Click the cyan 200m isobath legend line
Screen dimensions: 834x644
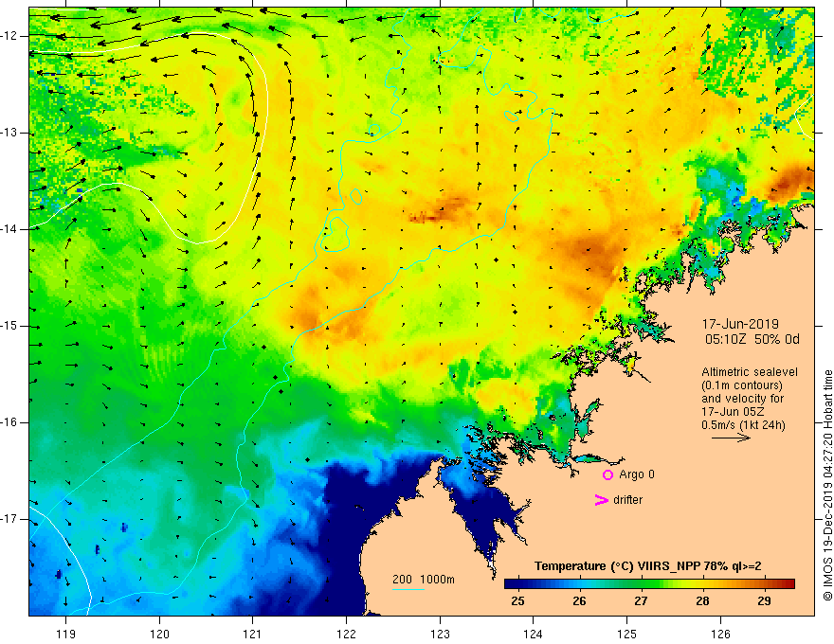pos(408,589)
